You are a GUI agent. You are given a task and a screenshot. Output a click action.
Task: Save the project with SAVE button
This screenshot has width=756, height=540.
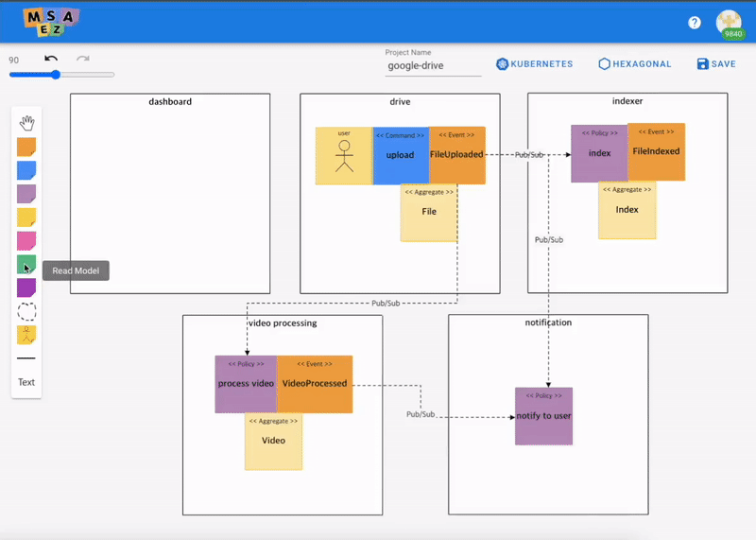pos(716,64)
